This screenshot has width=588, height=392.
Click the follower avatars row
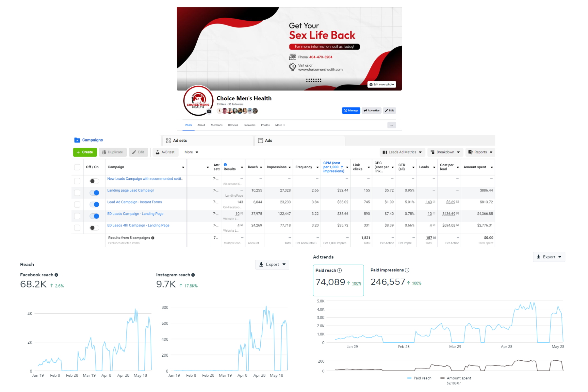237,111
